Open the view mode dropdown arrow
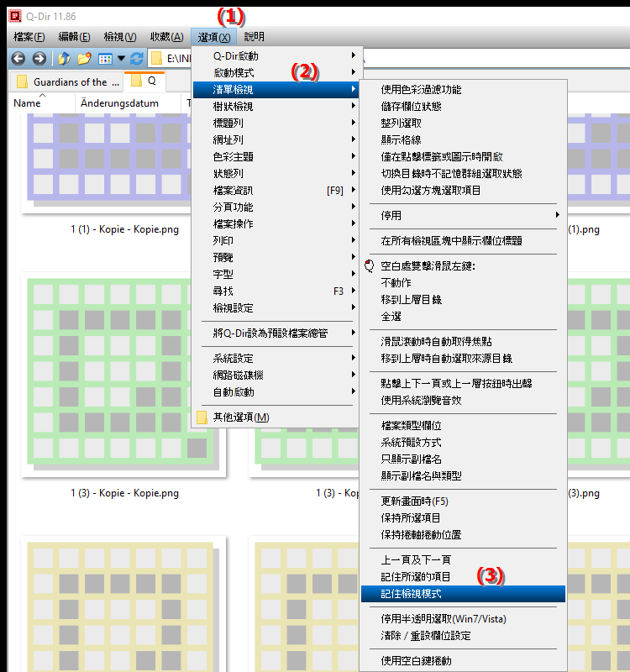This screenshot has height=672, width=630. (x=121, y=58)
